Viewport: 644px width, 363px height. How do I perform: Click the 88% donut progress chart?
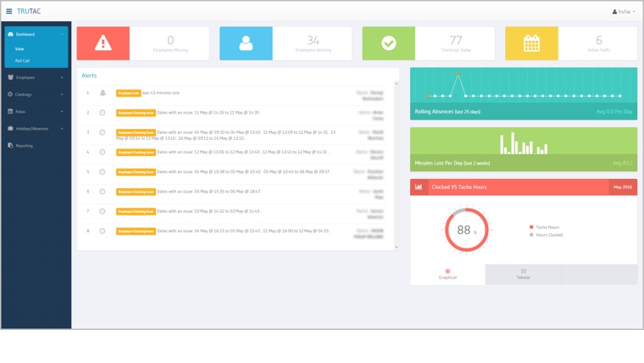[465, 230]
